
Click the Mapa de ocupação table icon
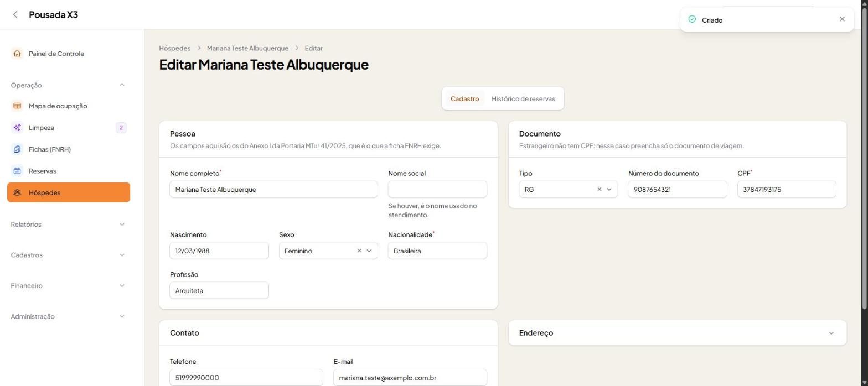(17, 106)
